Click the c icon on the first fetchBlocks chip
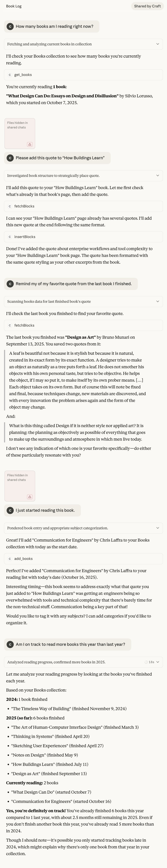Viewport: 167px width, 868px height. [x=10, y=206]
